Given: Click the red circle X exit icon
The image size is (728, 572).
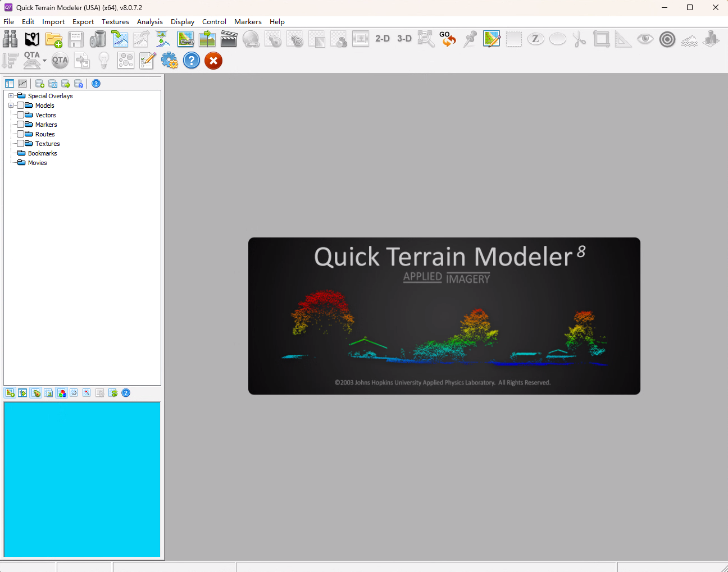Looking at the screenshot, I should [x=213, y=61].
